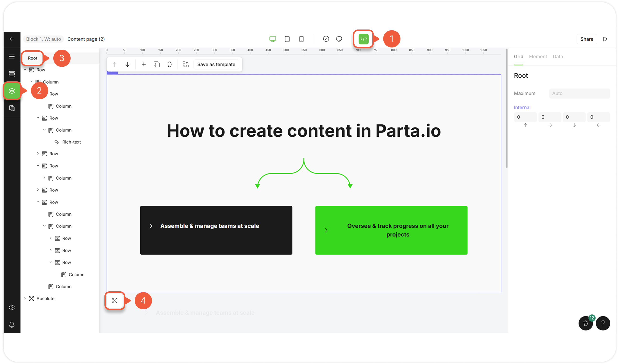This screenshot has height=364, width=618.
Task: Collapse the top-level Row node
Action: click(25, 70)
